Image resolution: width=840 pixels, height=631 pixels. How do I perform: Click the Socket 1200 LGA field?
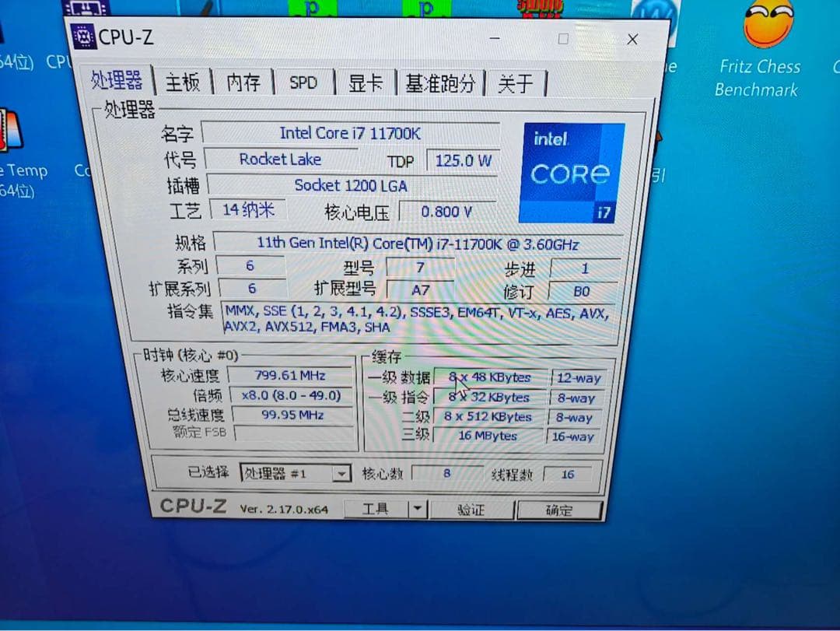pos(351,185)
